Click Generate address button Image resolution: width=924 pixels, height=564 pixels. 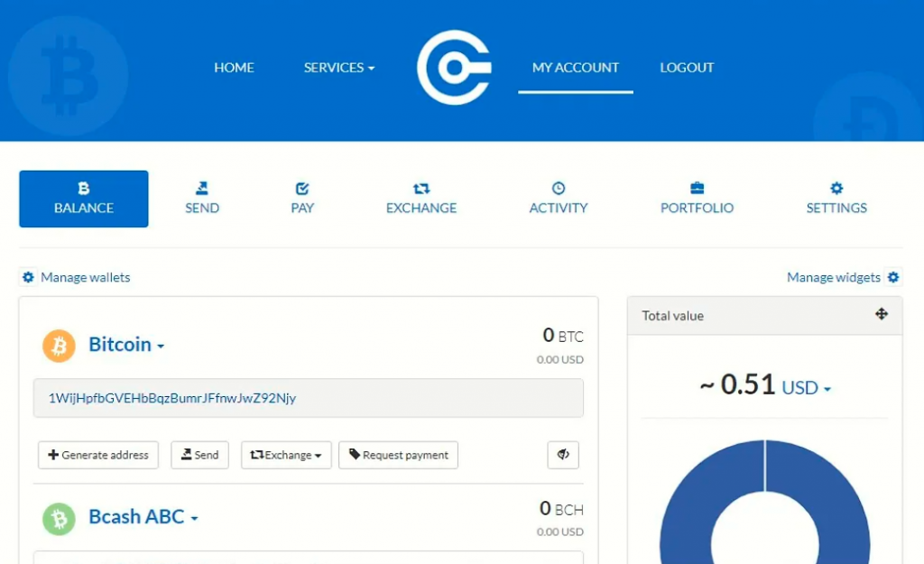[x=98, y=455]
